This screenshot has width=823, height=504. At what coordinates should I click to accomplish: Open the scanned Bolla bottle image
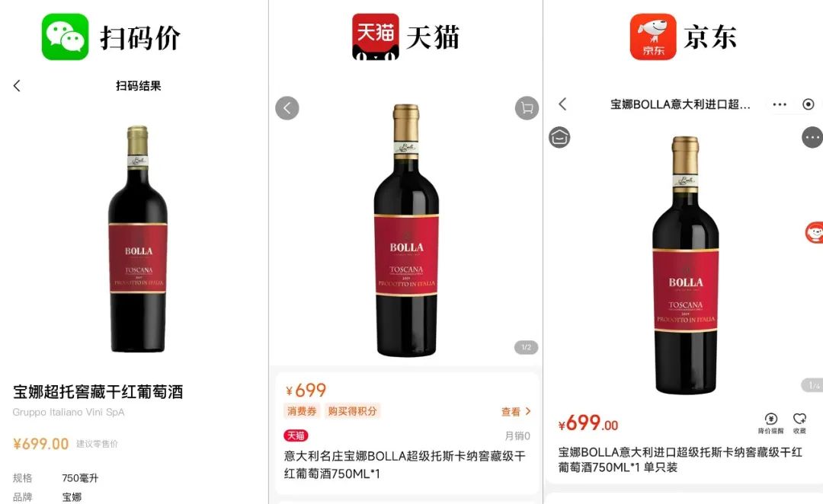[x=137, y=238]
